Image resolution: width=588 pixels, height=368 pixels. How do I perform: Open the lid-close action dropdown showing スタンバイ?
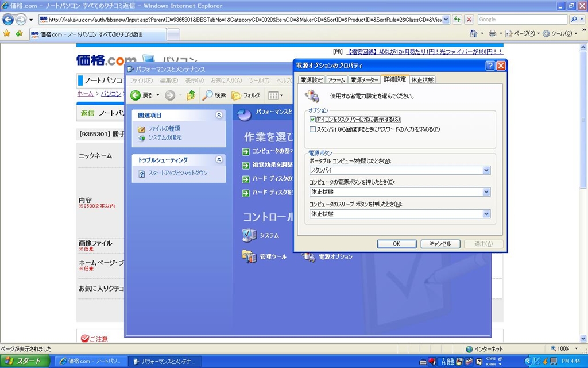tap(486, 170)
